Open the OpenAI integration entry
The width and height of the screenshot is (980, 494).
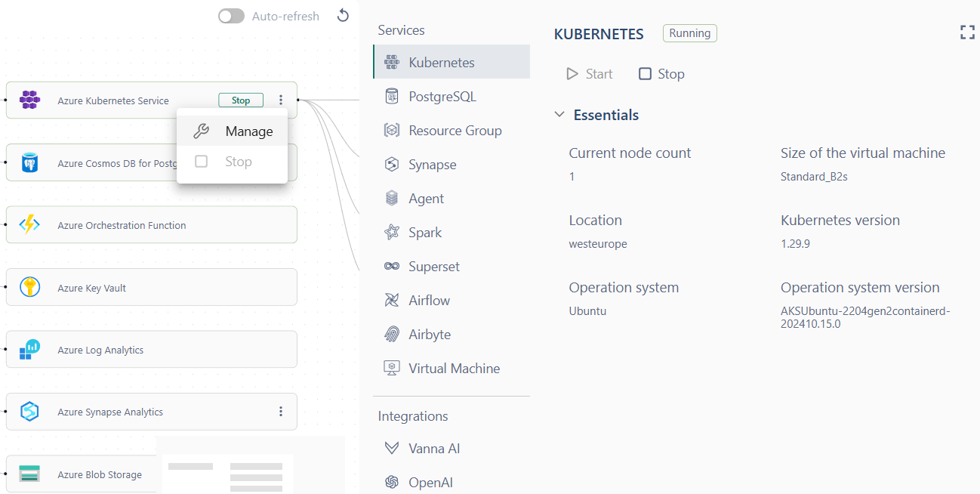point(451,482)
